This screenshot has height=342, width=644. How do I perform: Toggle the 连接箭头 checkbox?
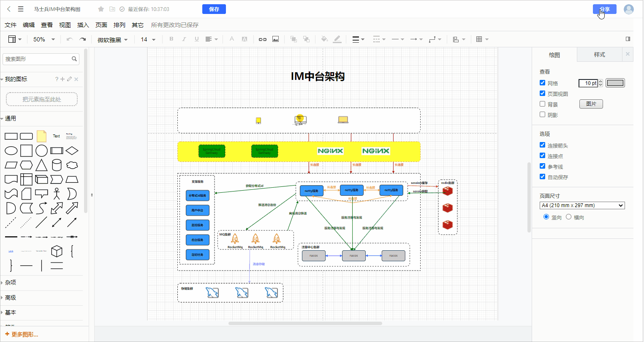tap(543, 145)
